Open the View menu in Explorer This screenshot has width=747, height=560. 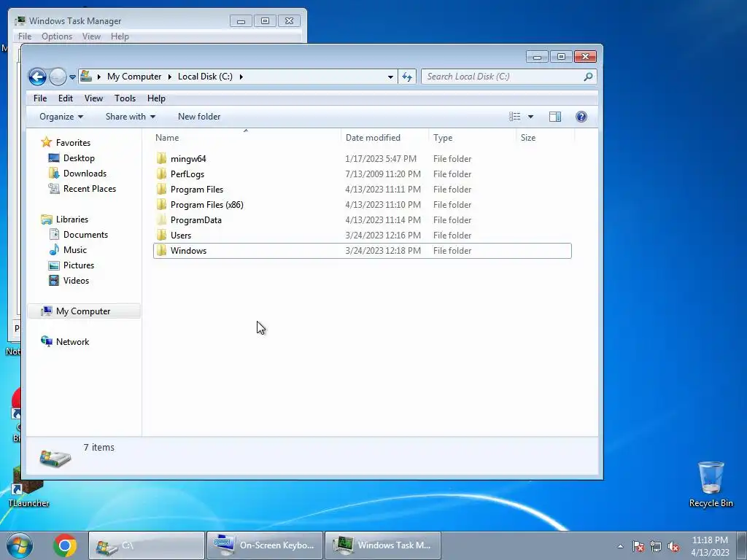[x=93, y=98]
